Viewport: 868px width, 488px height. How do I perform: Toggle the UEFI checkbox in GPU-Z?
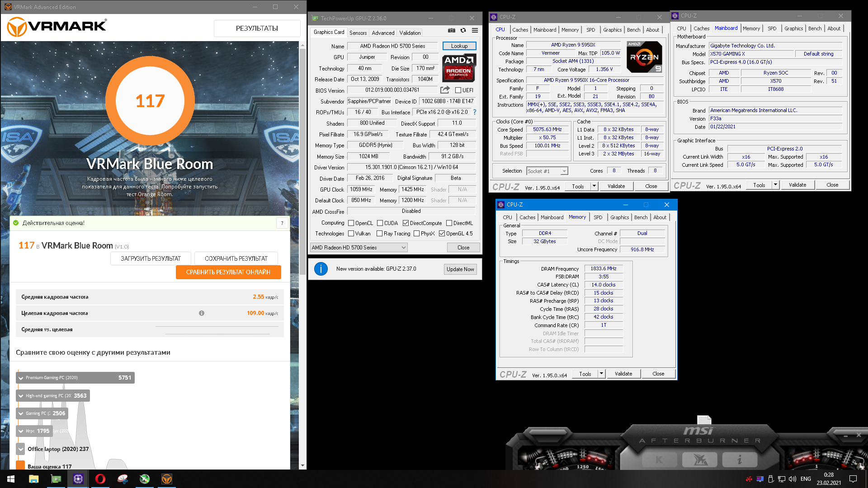(x=458, y=90)
